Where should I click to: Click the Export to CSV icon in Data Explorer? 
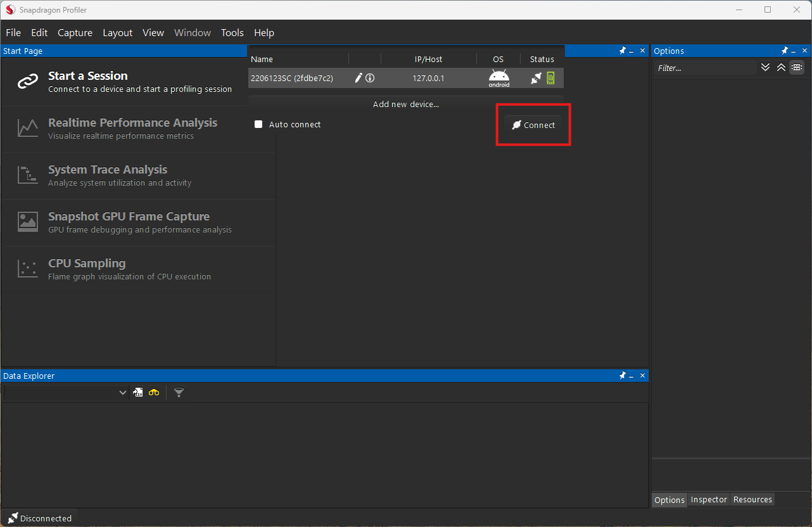click(x=138, y=393)
